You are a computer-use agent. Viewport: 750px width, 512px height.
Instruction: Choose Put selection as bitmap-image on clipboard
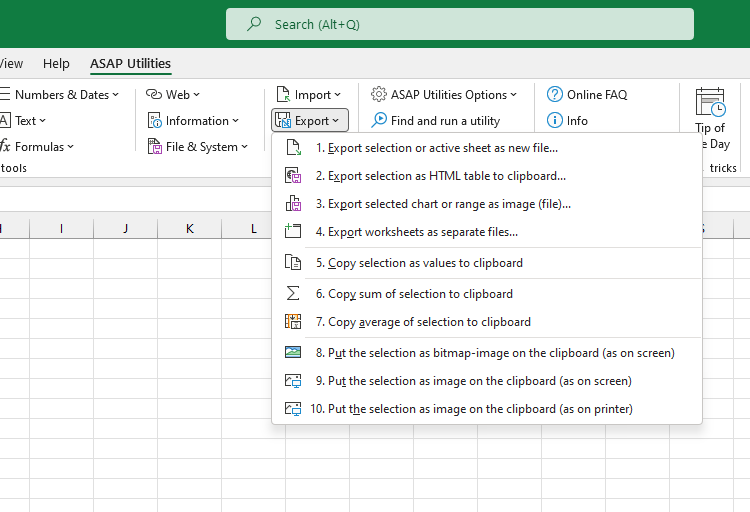point(486,353)
